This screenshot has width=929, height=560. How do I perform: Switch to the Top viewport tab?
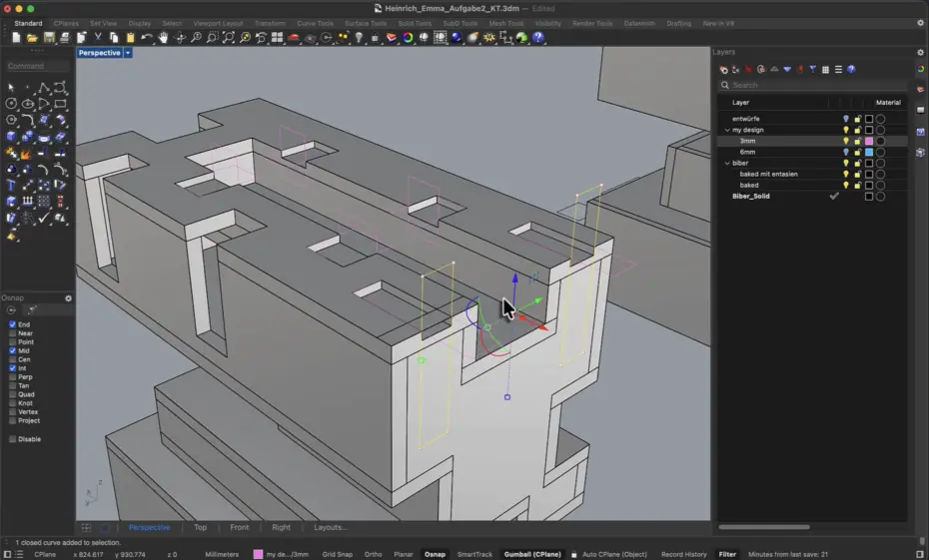click(200, 527)
